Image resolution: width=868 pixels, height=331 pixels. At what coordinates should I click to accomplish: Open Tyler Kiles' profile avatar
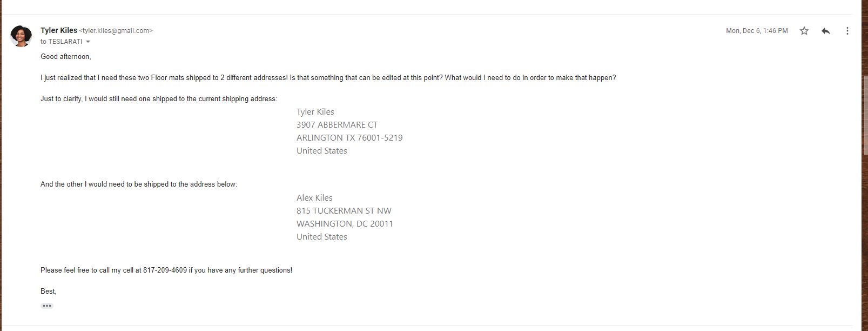[21, 36]
